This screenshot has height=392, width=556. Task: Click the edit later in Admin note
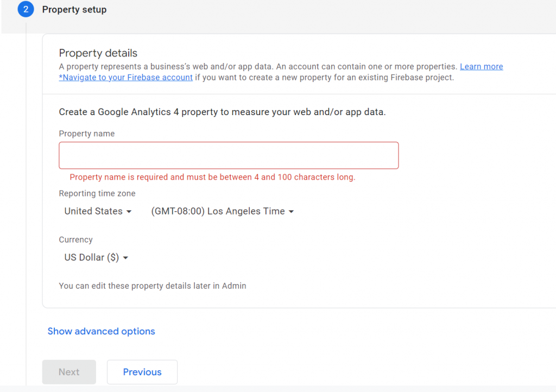[x=152, y=286]
